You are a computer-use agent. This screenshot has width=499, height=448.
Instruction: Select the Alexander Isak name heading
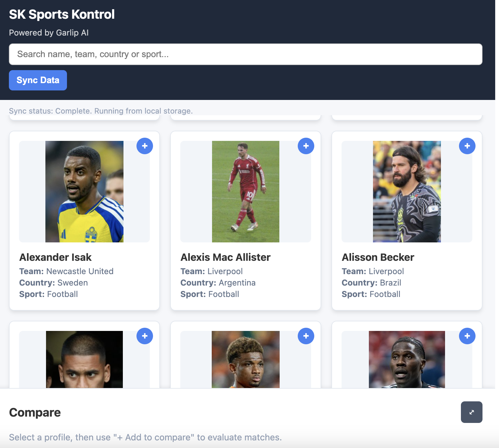56,257
